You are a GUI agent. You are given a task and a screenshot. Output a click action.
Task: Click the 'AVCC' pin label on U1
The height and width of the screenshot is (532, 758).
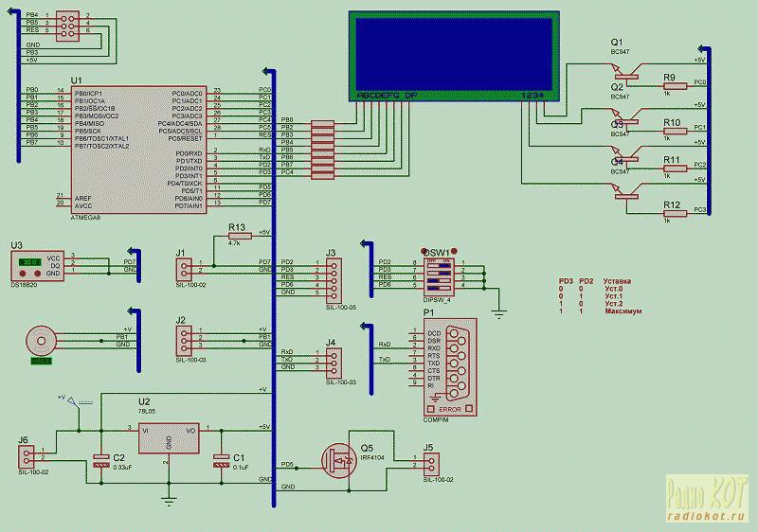coord(82,206)
